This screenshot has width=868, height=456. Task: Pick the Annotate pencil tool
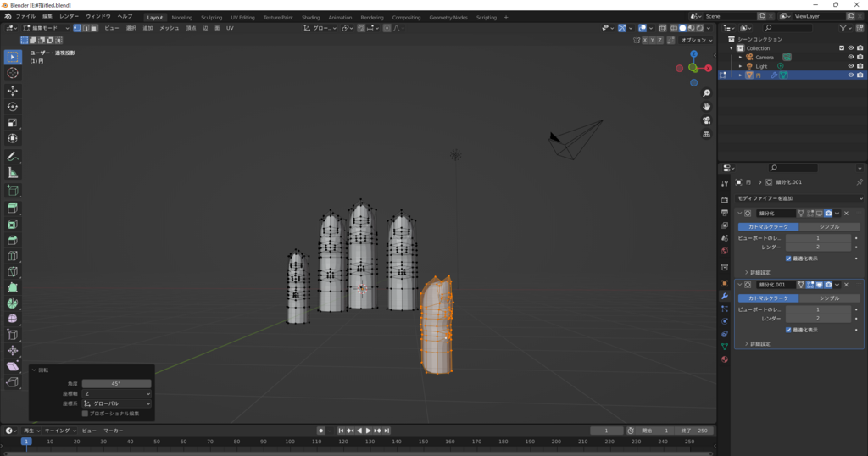click(x=13, y=157)
